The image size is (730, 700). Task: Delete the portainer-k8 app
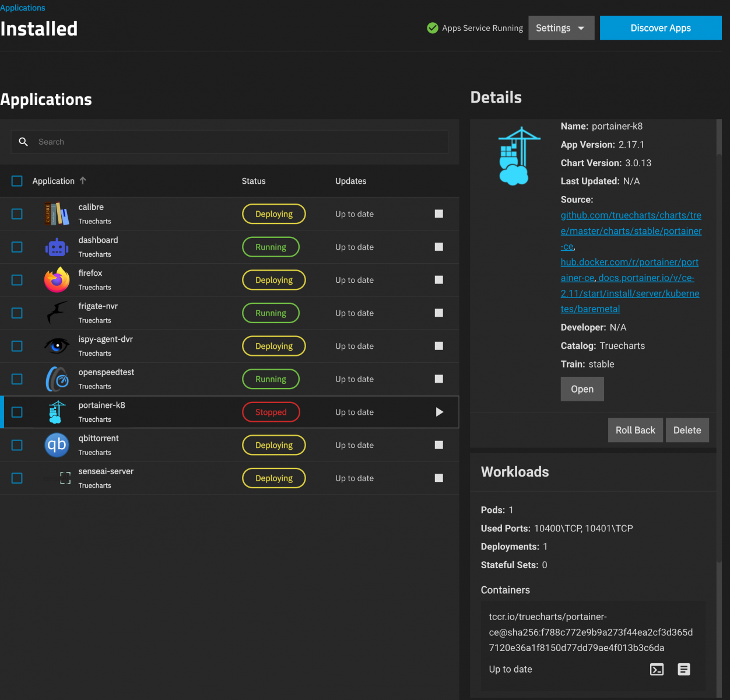[687, 430]
